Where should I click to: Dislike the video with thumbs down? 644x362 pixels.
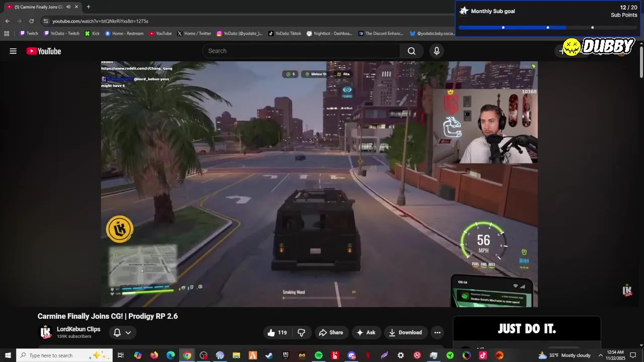tap(301, 332)
